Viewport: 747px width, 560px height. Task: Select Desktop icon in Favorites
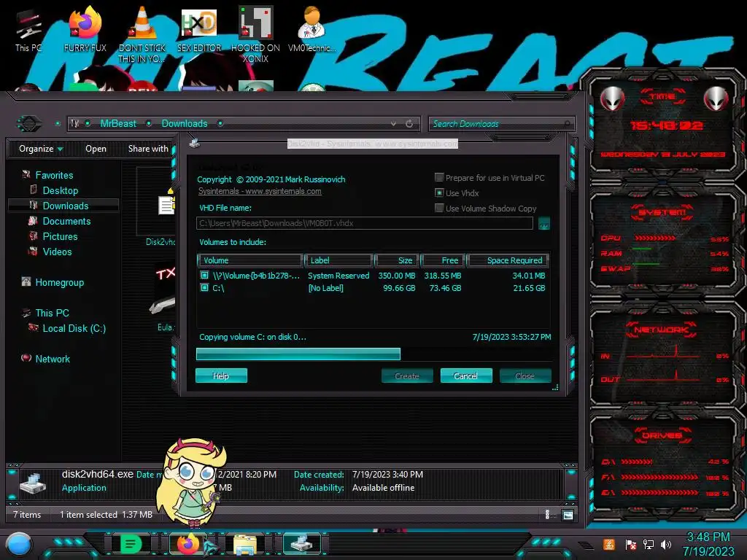34,190
